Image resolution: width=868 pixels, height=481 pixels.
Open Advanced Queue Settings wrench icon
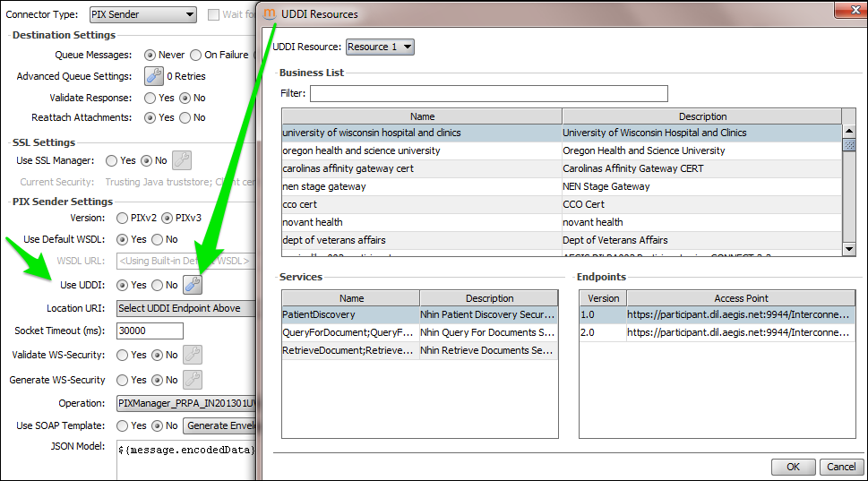[x=154, y=76]
